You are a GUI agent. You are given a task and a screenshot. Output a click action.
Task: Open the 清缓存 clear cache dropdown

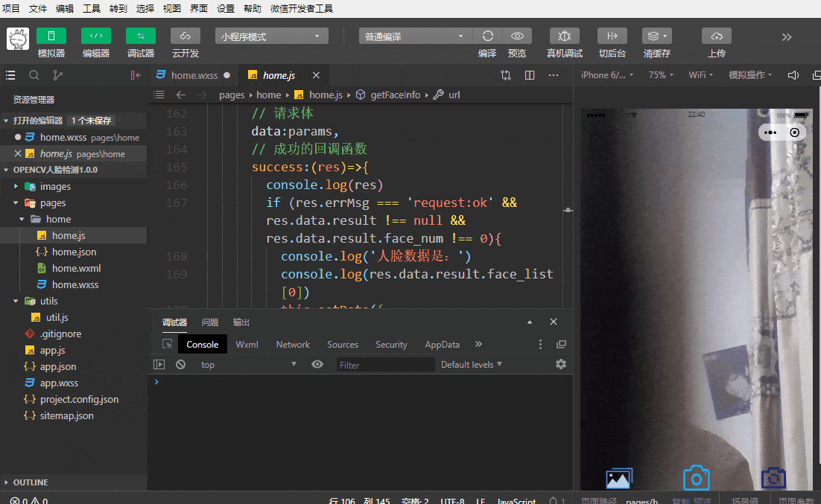(x=656, y=36)
